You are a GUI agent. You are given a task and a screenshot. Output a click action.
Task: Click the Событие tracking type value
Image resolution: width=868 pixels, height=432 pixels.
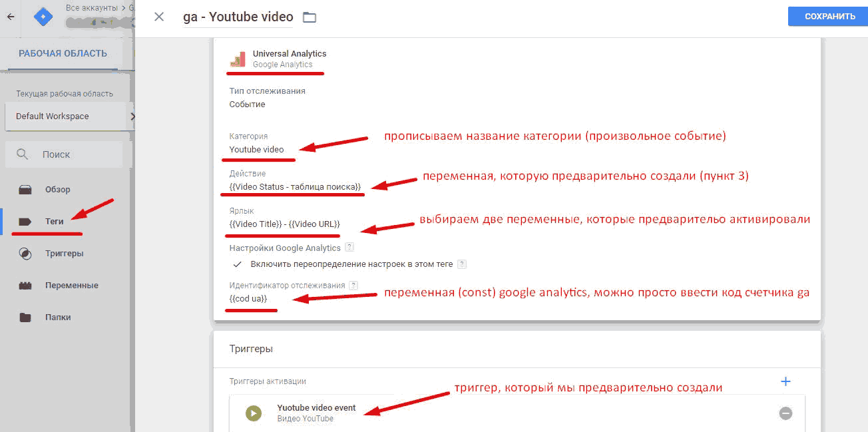pyautogui.click(x=248, y=105)
